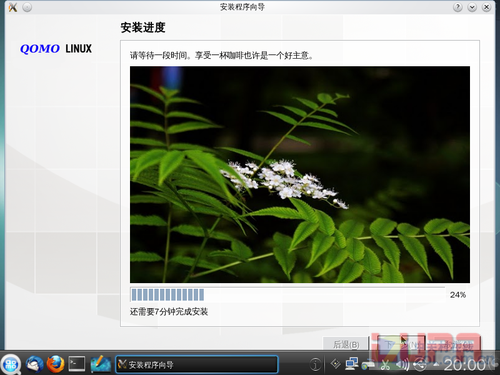The image size is (500, 375).
Task: Click the 24% progress percentage label
Action: [458, 295]
